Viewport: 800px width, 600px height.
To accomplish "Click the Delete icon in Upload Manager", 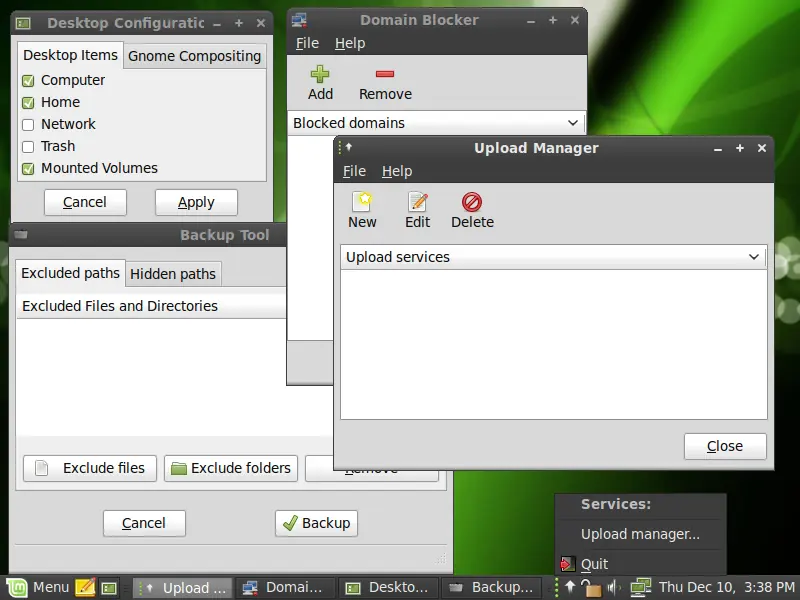I will point(472,202).
